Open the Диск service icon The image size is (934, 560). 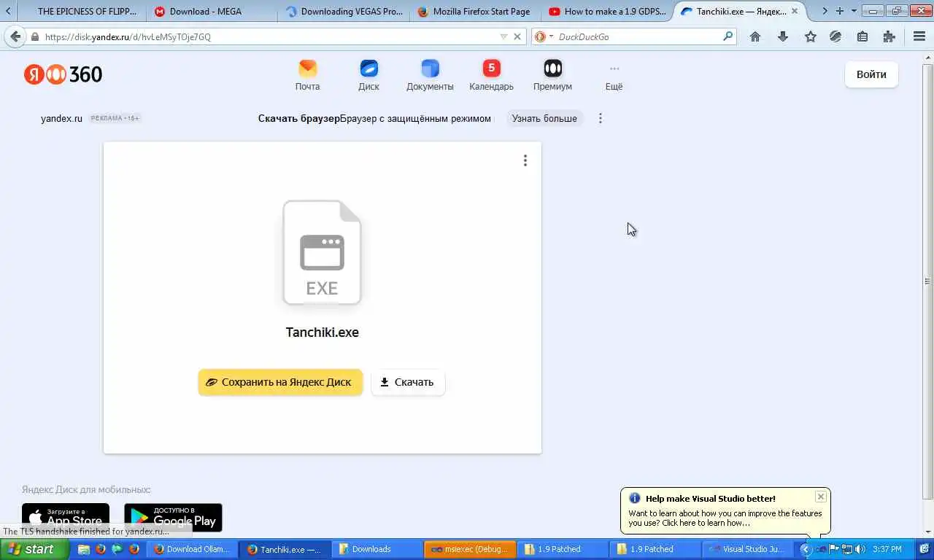coord(368,76)
